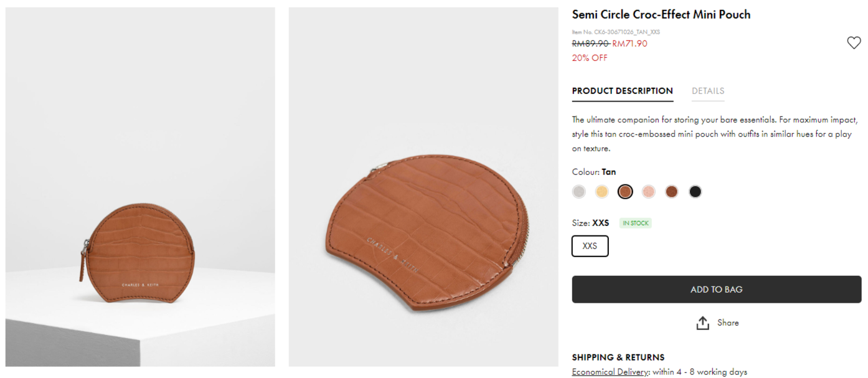868x378 pixels.
Task: Open the Details tab
Action: [x=708, y=91]
